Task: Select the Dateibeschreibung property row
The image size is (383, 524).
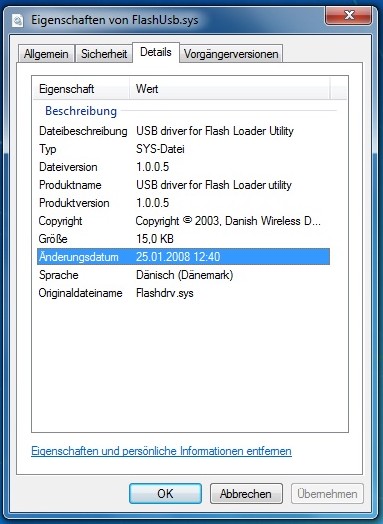Action: 183,131
